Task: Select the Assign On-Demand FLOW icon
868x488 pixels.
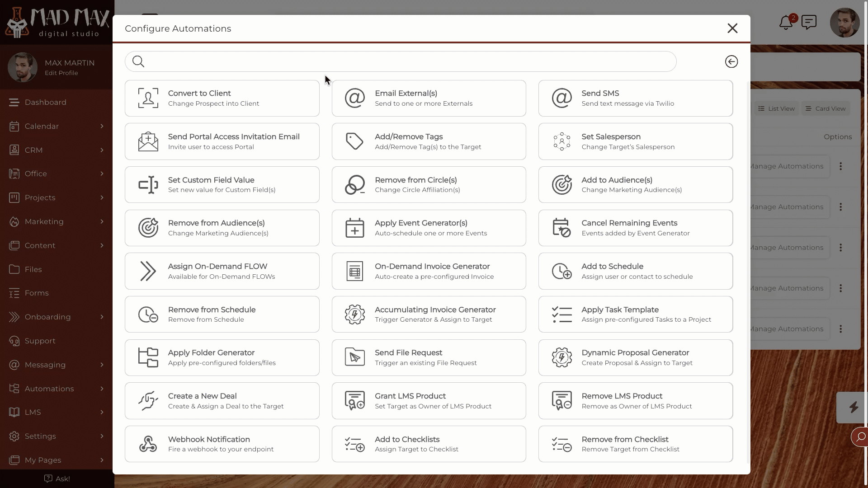Action: (148, 271)
